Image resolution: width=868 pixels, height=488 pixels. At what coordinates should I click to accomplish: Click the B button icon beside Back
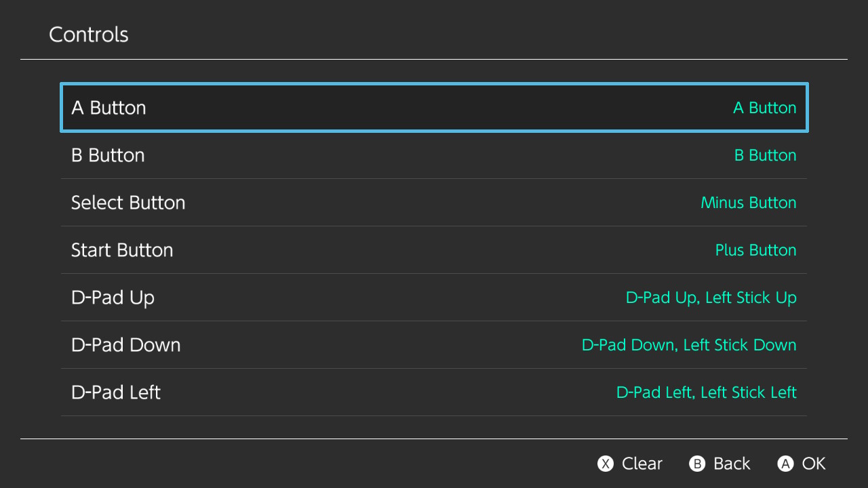(697, 464)
